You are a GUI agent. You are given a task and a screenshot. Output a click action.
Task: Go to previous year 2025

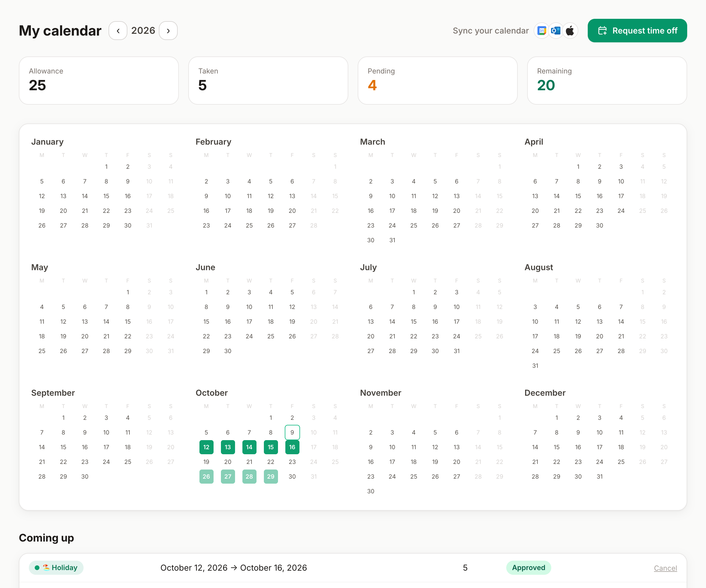click(118, 31)
